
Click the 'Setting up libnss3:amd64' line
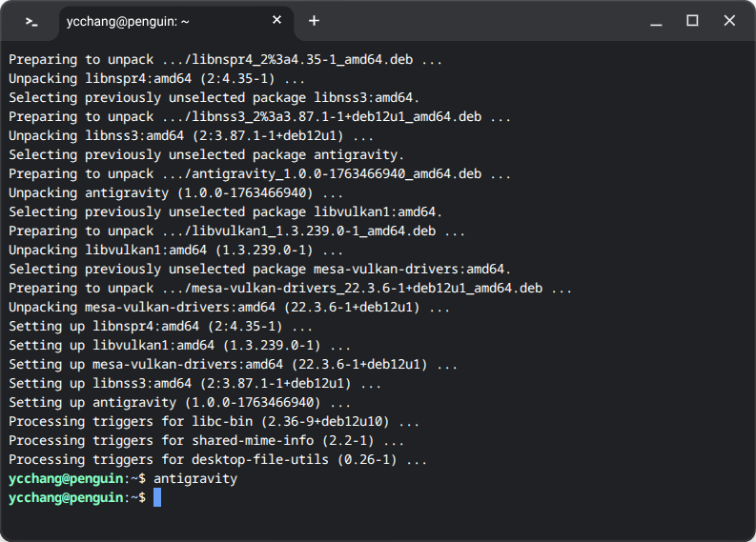194,383
